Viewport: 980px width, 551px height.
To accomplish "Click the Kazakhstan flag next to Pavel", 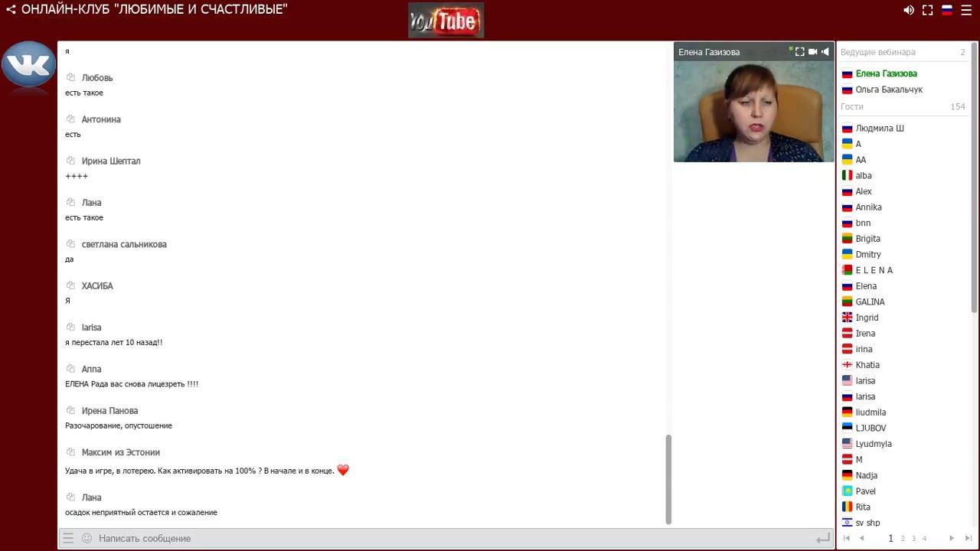I will [x=847, y=491].
